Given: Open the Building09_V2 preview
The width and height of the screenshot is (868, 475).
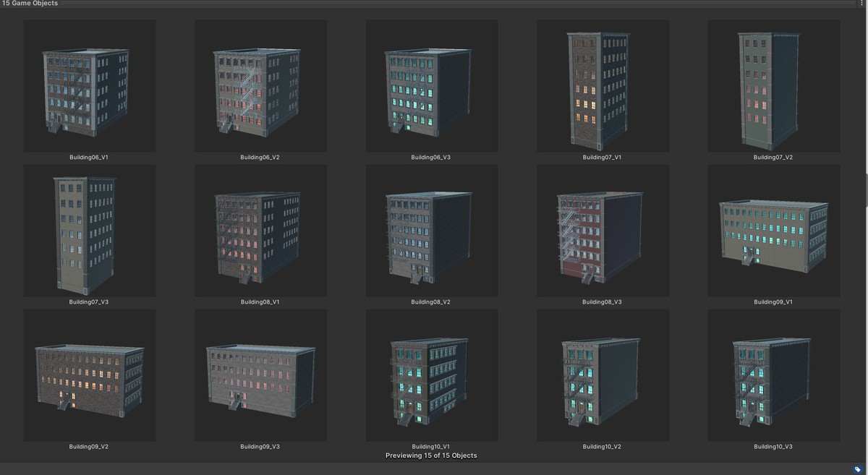Looking at the screenshot, I should [x=89, y=375].
